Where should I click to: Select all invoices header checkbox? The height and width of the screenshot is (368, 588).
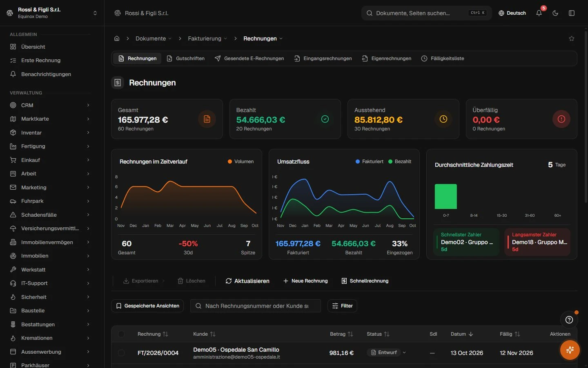[121, 334]
